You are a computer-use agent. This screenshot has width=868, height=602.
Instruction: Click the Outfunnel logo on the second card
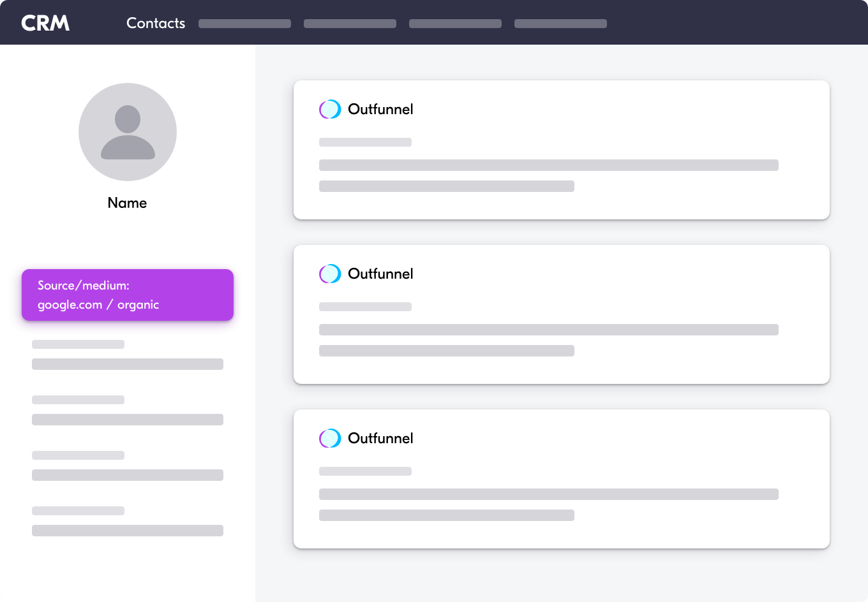[329, 274]
